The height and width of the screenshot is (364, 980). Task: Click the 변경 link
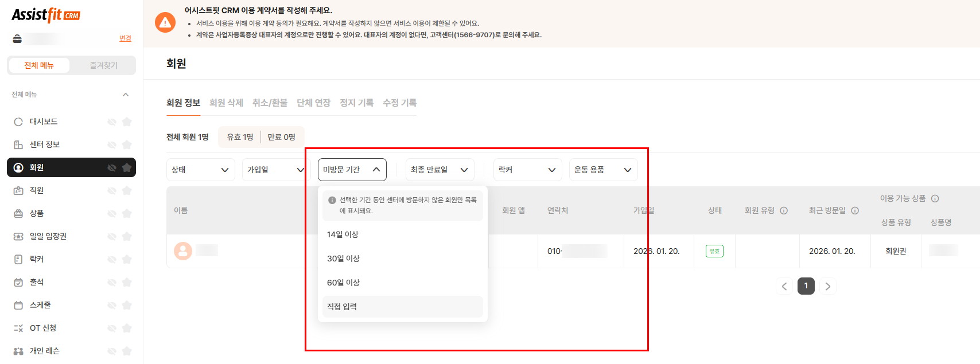coord(125,38)
